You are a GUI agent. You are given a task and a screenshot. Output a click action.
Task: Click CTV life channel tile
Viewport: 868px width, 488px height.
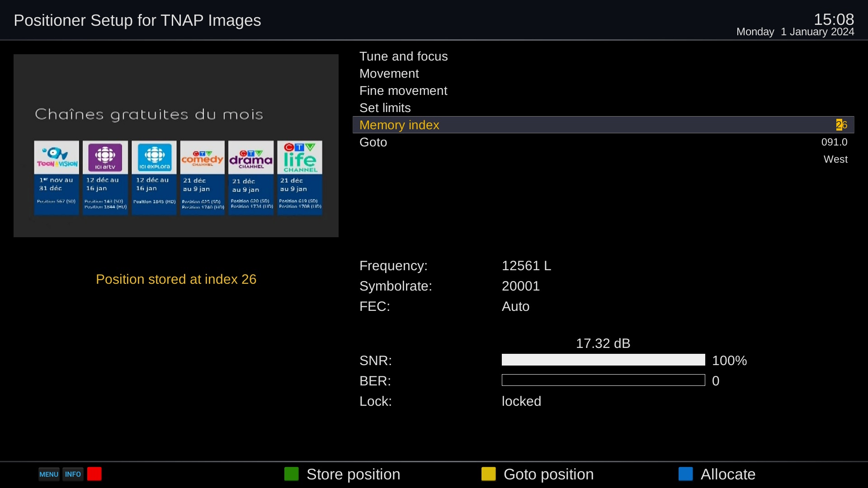pyautogui.click(x=300, y=178)
